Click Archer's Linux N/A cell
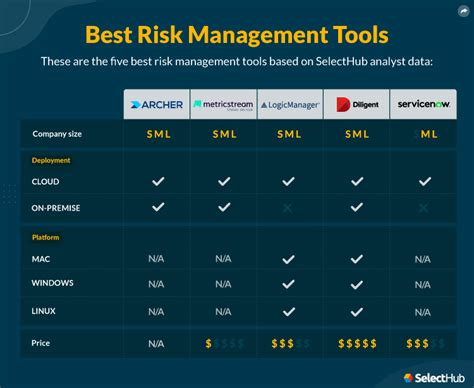This screenshot has height=388, width=474. pyautogui.click(x=156, y=312)
